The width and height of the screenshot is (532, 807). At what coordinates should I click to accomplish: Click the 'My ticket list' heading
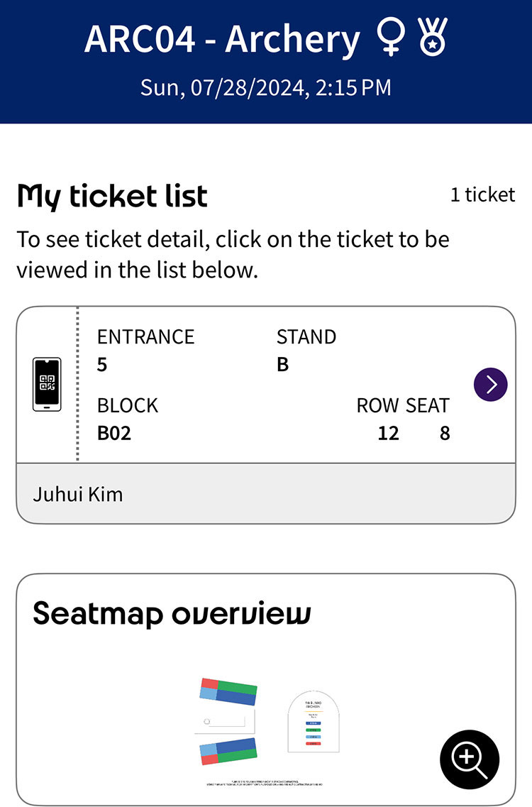(112, 196)
